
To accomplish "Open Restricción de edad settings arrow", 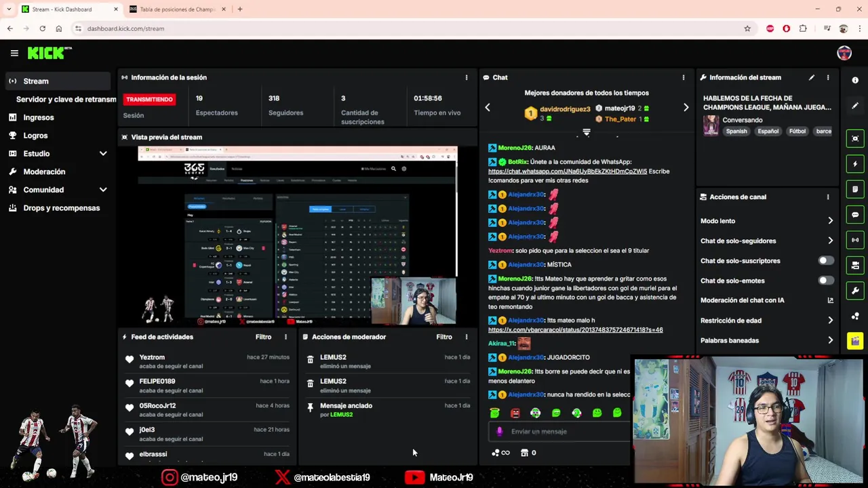I will [x=830, y=321].
